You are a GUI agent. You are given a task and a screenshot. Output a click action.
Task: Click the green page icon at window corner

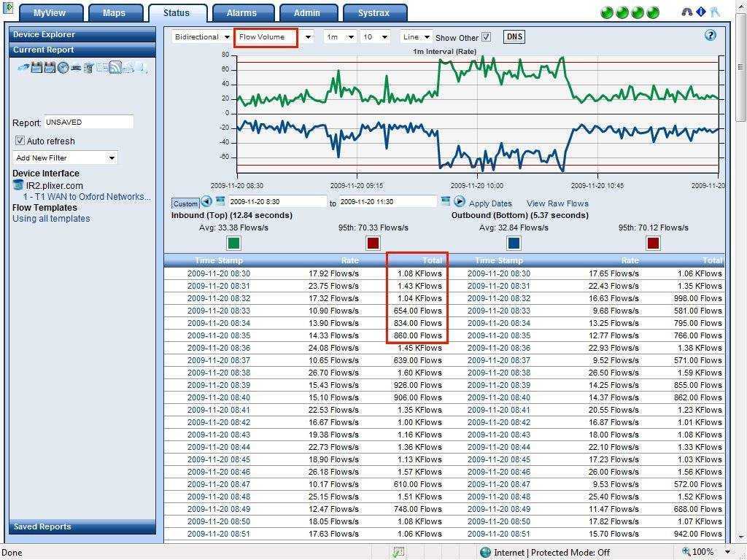(7, 7)
